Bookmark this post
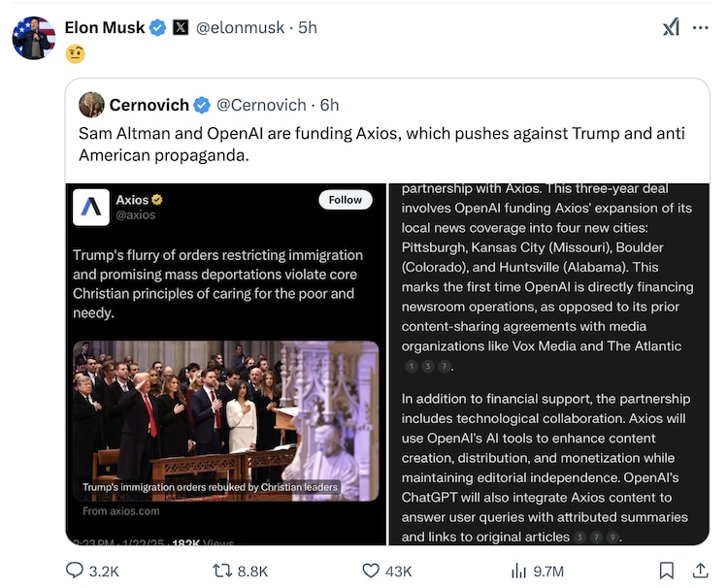The height and width of the screenshot is (588, 728). coord(667,571)
